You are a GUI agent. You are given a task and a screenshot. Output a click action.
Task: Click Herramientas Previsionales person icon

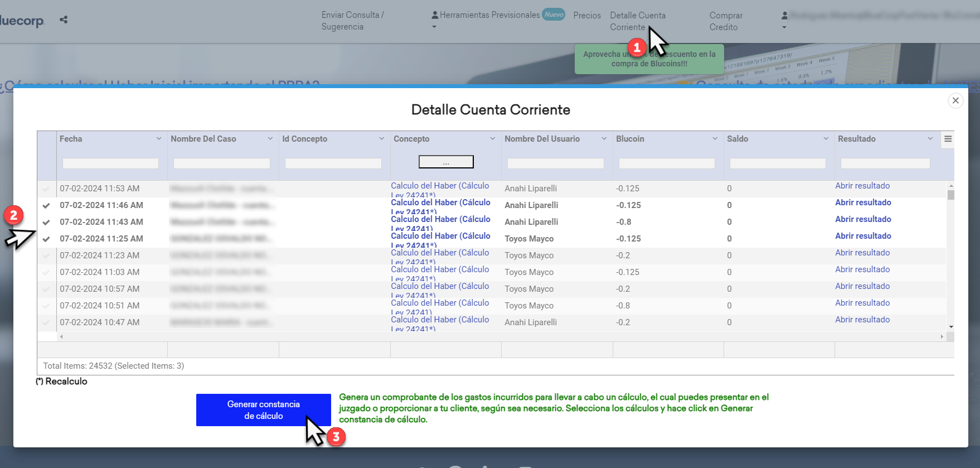435,16
